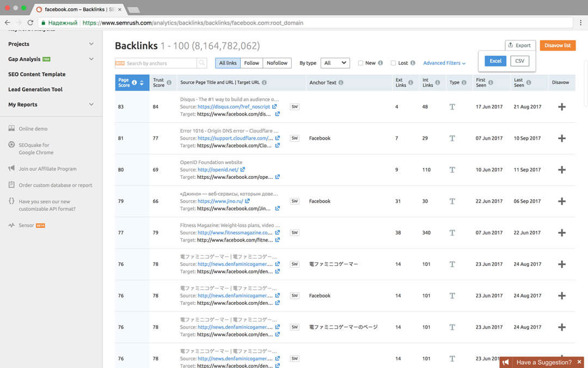Click info icon next to Anchor Text header
This screenshot has height=368, width=588.
(x=341, y=83)
